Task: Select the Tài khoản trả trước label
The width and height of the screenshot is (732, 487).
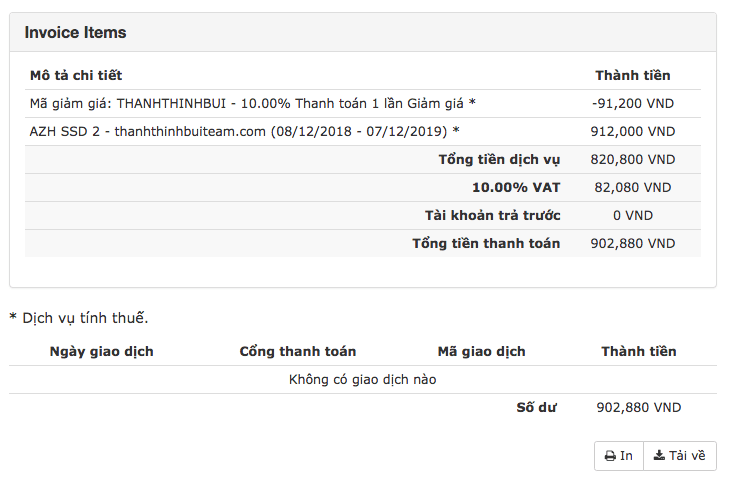Action: click(493, 215)
